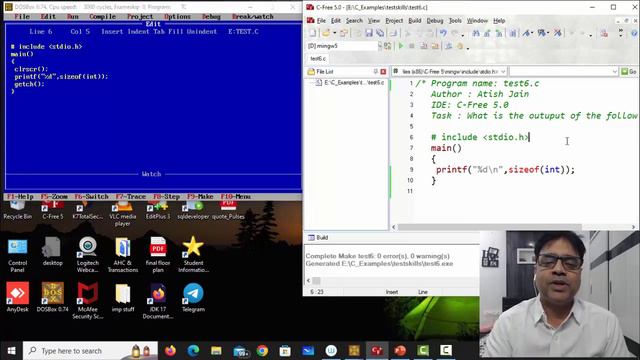Screen dimensions: 640x360
Task: Click the Compile icon next to Stop
Action: (424, 46)
